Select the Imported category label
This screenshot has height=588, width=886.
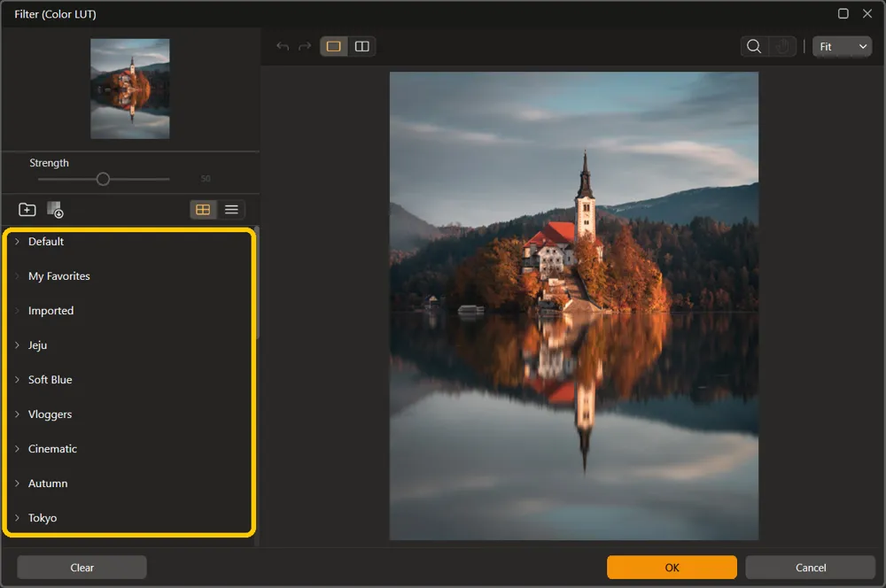[51, 311]
